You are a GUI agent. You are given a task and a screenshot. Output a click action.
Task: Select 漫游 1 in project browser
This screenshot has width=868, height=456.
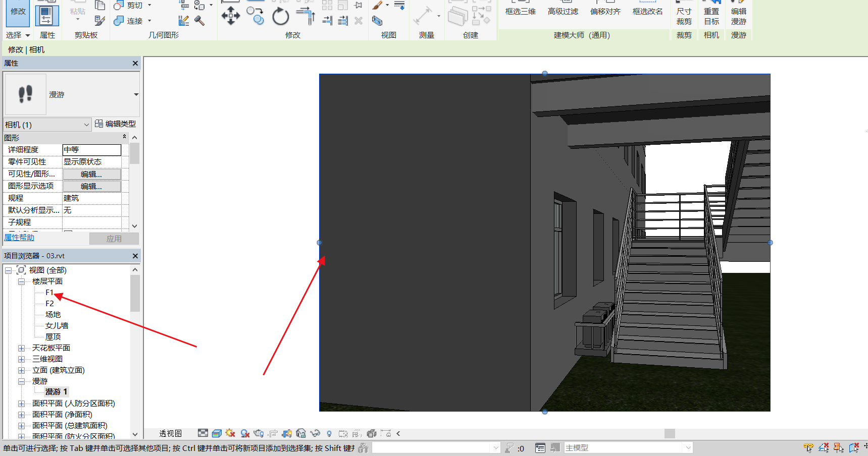[56, 392]
